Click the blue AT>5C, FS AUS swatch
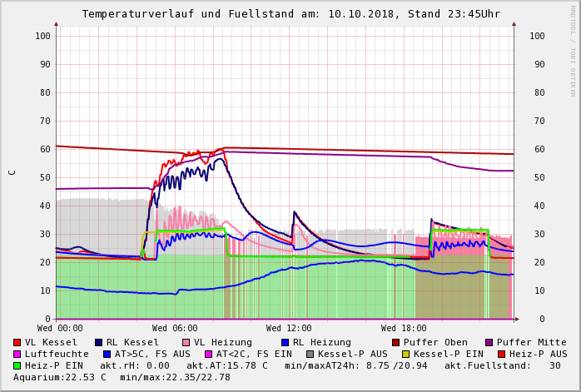 point(107,354)
